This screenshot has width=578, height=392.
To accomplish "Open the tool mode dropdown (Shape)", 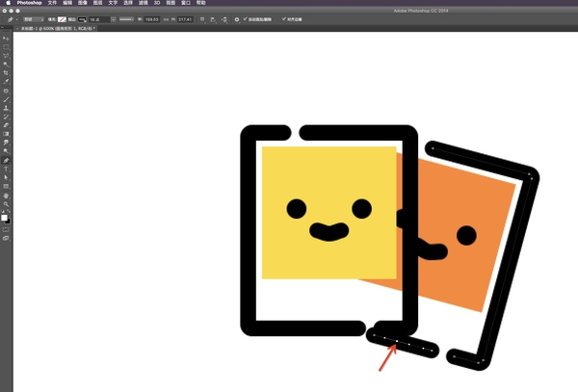I will 34,19.
